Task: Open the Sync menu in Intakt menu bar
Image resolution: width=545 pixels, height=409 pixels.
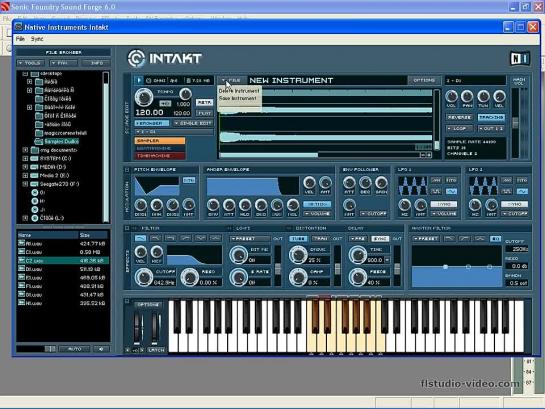Action: point(37,39)
